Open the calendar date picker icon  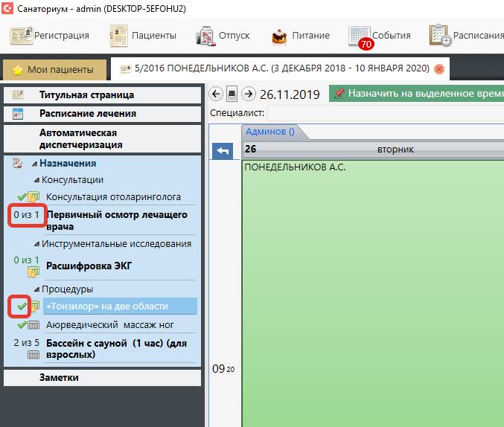click(x=232, y=94)
